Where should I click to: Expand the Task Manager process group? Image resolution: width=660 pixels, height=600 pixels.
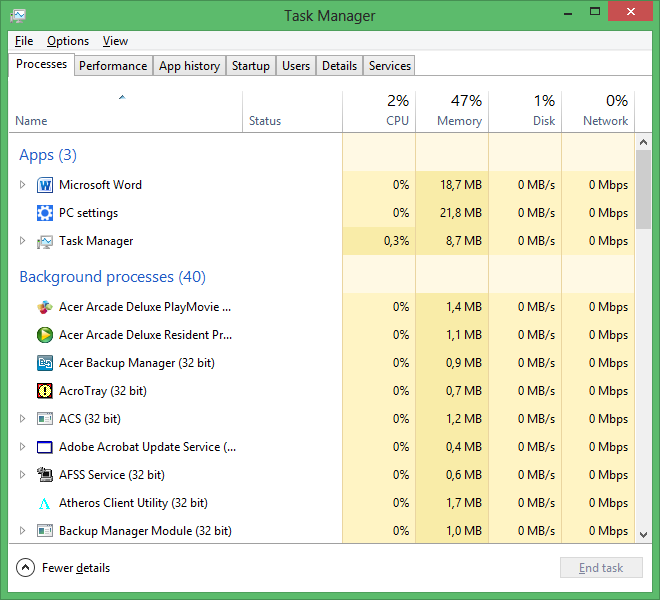[x=22, y=241]
